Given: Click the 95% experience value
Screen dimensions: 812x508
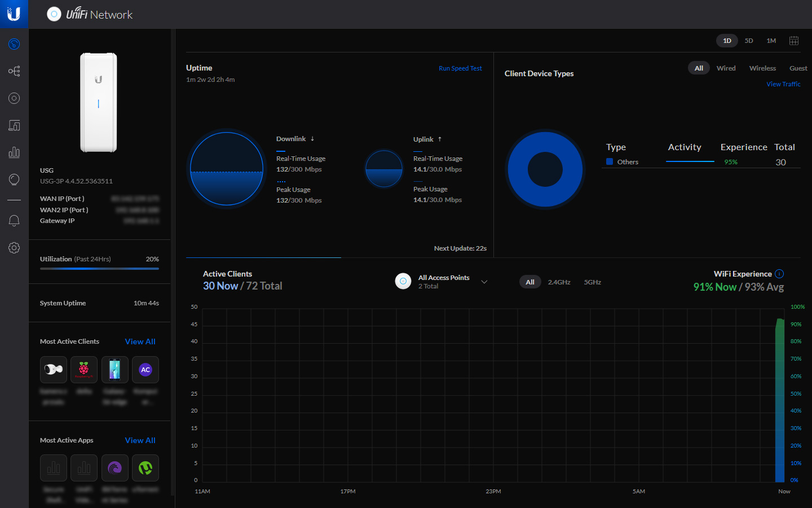Looking at the screenshot, I should [731, 162].
